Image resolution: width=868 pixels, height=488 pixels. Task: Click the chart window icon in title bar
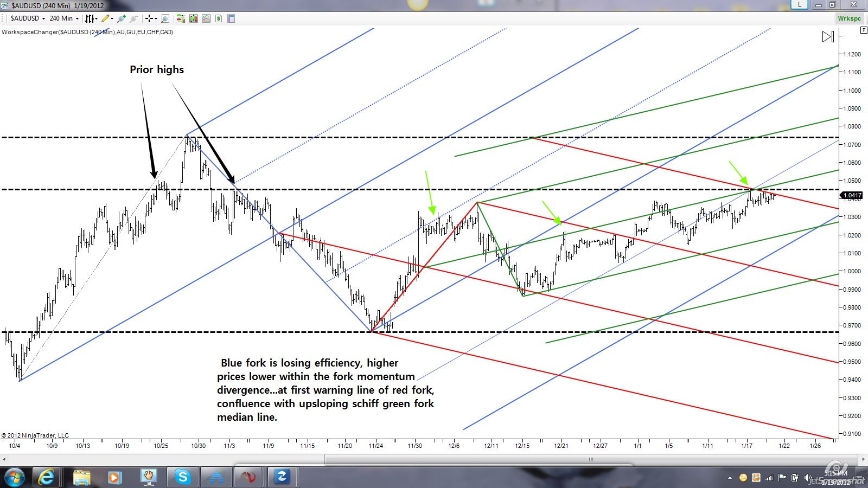5,5
